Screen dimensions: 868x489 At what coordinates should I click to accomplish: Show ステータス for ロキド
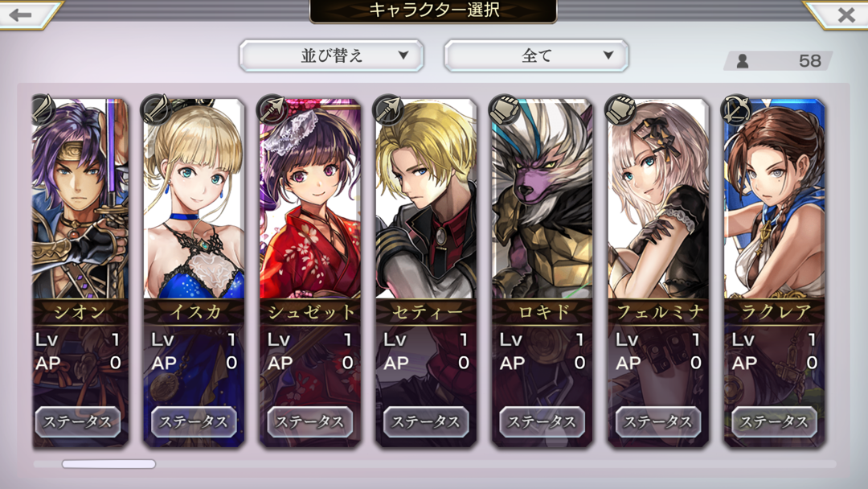click(542, 422)
